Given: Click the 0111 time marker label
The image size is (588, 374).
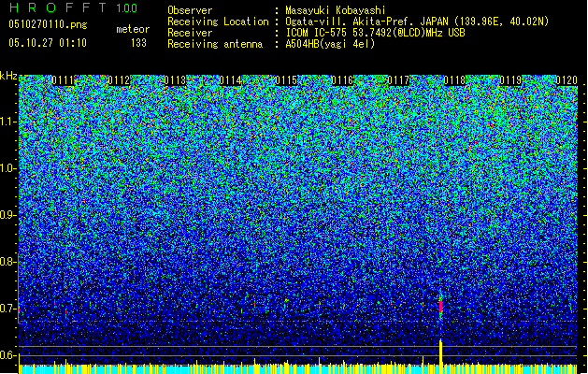Looking at the screenshot, I should tap(63, 80).
